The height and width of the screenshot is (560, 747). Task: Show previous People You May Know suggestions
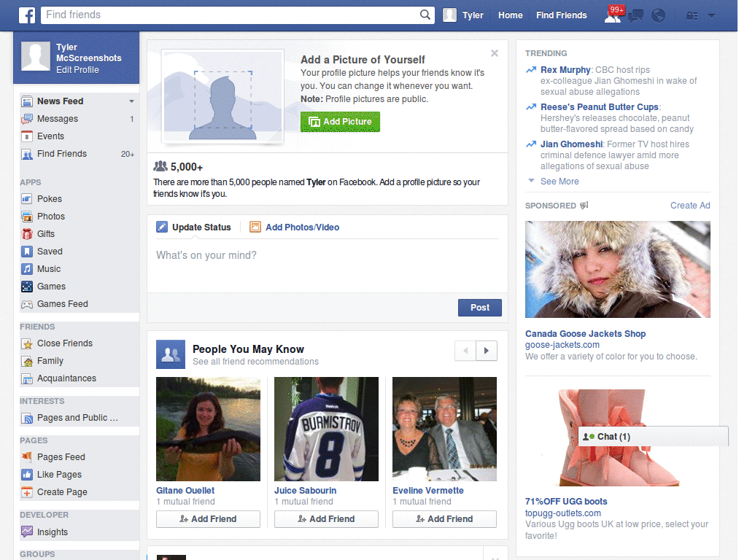[x=465, y=351]
